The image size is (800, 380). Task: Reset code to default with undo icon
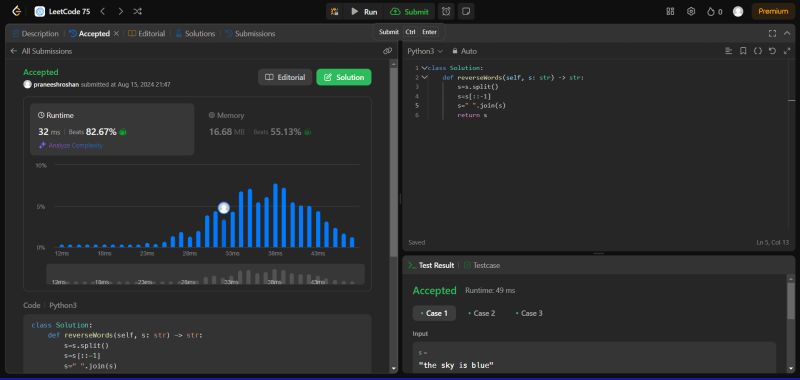point(772,51)
